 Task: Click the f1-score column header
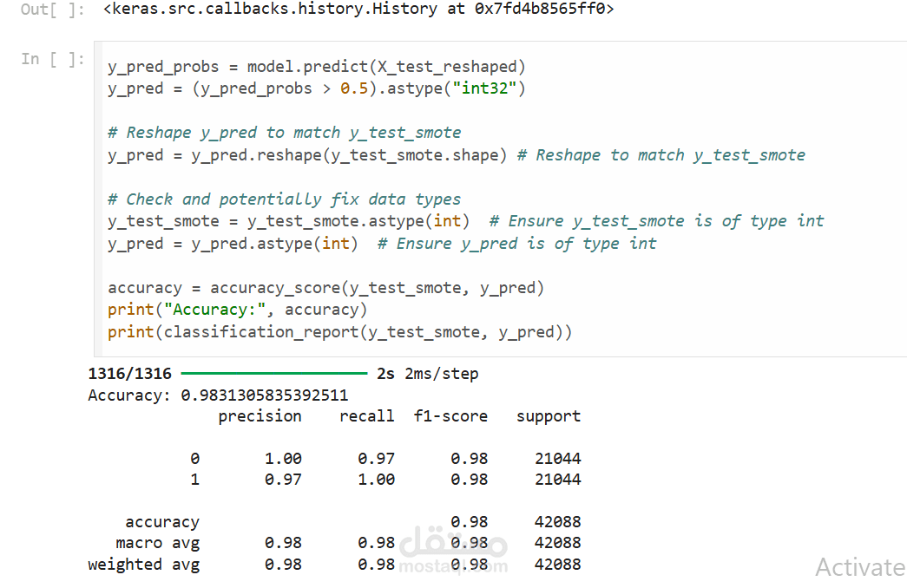[450, 416]
